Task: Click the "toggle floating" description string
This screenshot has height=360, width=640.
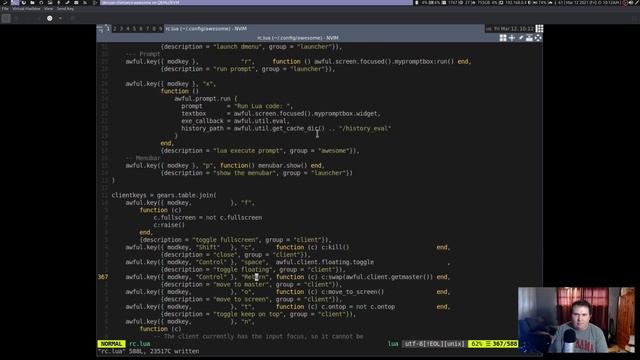Action: [x=244, y=269]
